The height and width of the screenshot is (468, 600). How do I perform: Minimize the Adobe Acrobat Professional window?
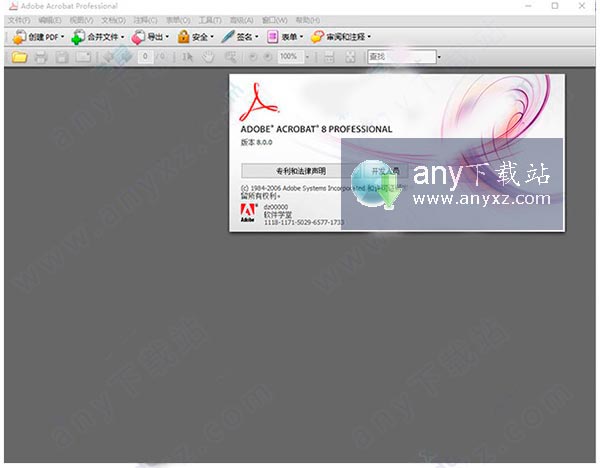coord(528,6)
